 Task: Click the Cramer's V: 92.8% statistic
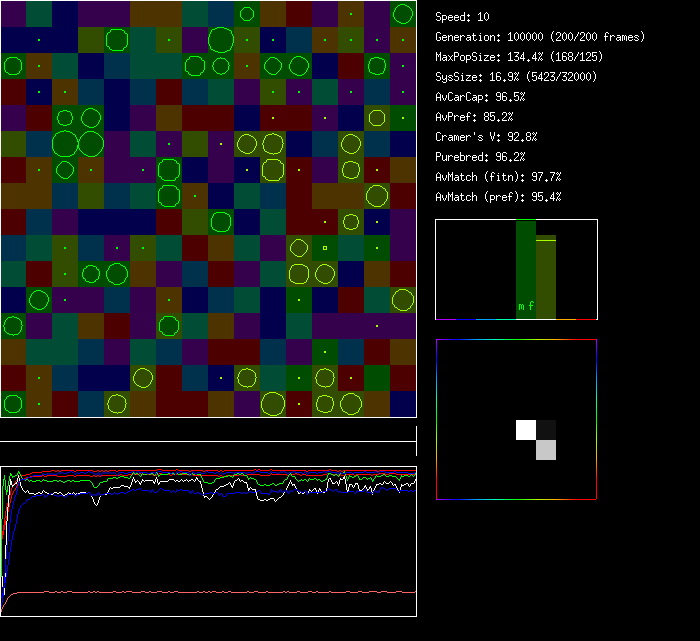[486, 137]
